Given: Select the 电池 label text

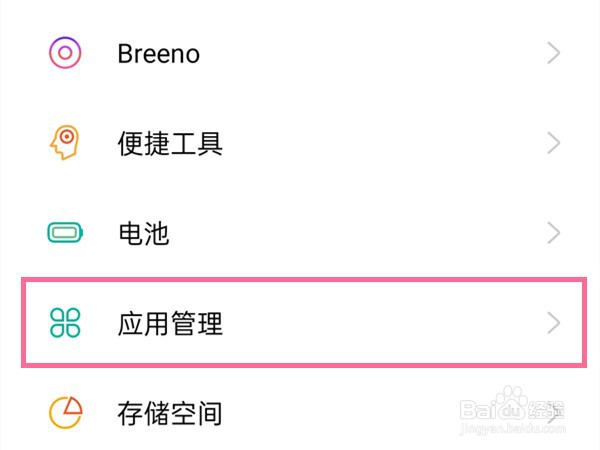Looking at the screenshot, I should coord(144,233).
